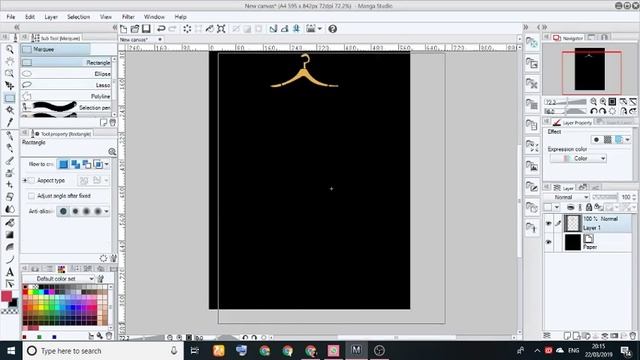This screenshot has height=360, width=640.
Task: Click Open file icon in command bar
Action: pyautogui.click(x=135, y=29)
